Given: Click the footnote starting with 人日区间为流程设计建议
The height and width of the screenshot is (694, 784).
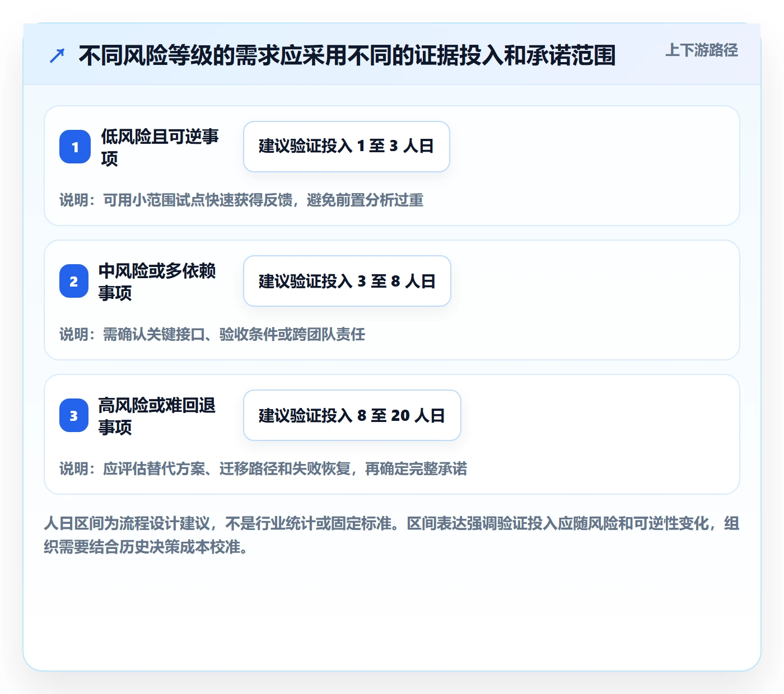Looking at the screenshot, I should point(391,535).
